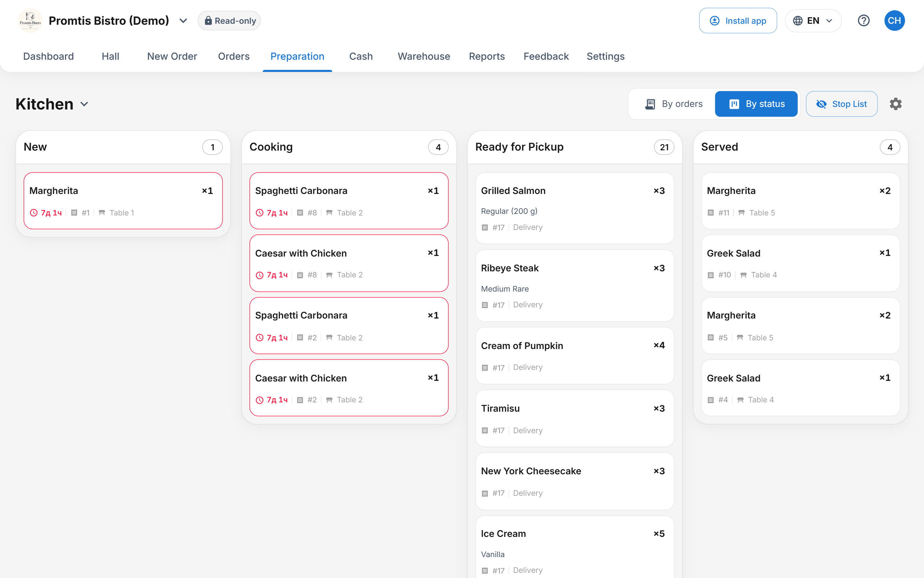
Task: Select the Grilled Salmon card
Action: (x=575, y=208)
